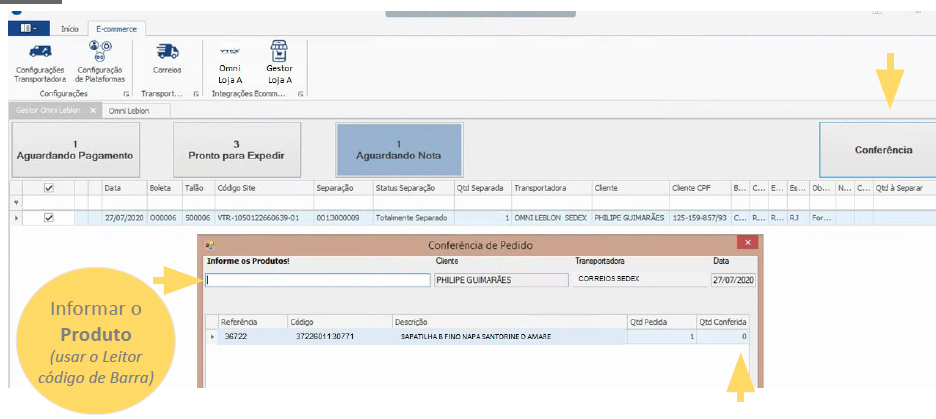Toggle the header select-all checkbox
The width and height of the screenshot is (936, 419).
(x=48, y=187)
